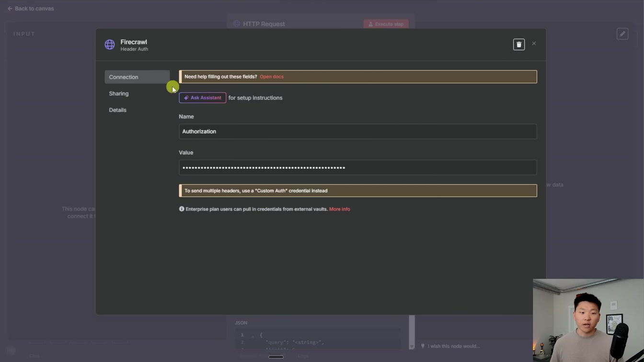Click the HTTP Request node title
644x362 pixels.
[x=264, y=24]
